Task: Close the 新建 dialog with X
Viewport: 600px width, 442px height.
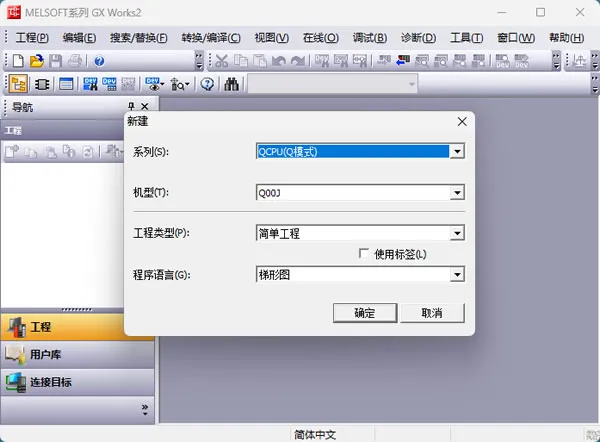Action: click(462, 122)
